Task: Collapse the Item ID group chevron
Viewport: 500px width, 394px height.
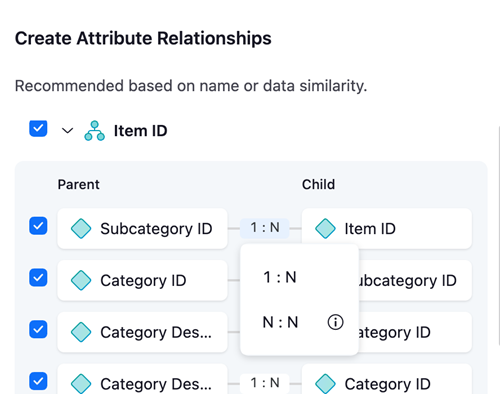Action: click(67, 131)
